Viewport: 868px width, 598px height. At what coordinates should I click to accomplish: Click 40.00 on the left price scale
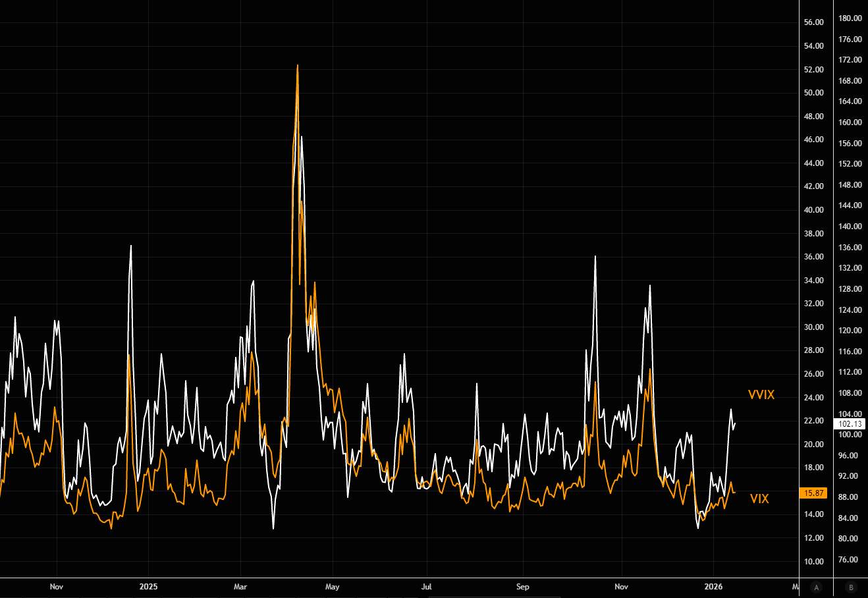(814, 210)
